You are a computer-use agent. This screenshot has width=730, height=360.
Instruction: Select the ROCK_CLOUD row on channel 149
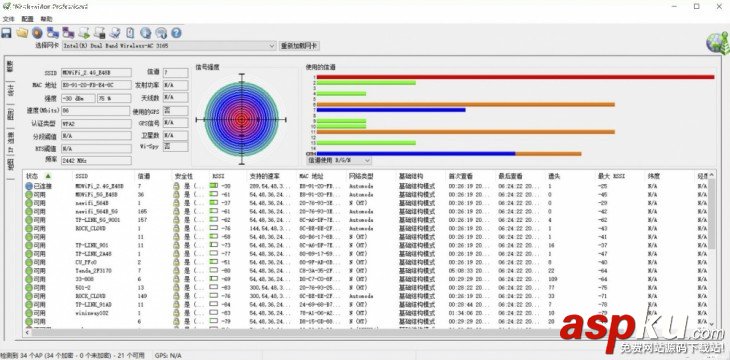[365, 296]
